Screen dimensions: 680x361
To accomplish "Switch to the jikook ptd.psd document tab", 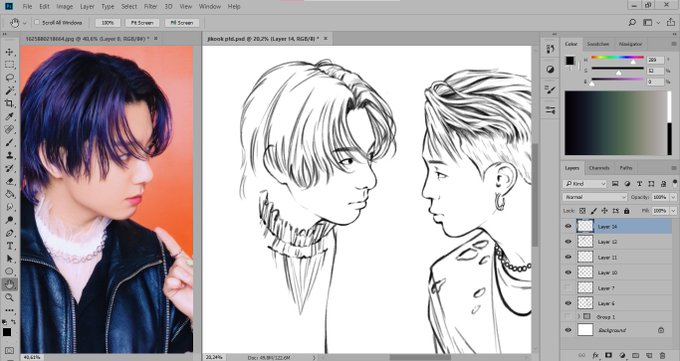I will pyautogui.click(x=263, y=39).
